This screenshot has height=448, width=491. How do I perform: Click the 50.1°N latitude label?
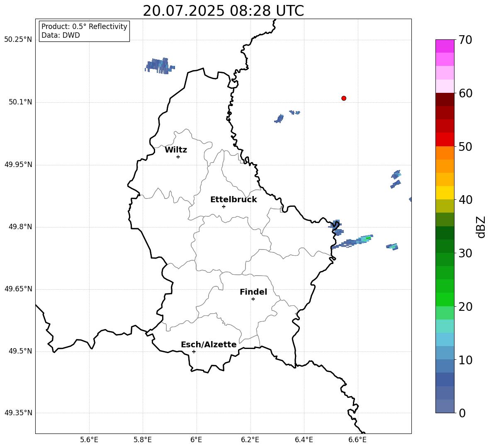pyautogui.click(x=20, y=102)
